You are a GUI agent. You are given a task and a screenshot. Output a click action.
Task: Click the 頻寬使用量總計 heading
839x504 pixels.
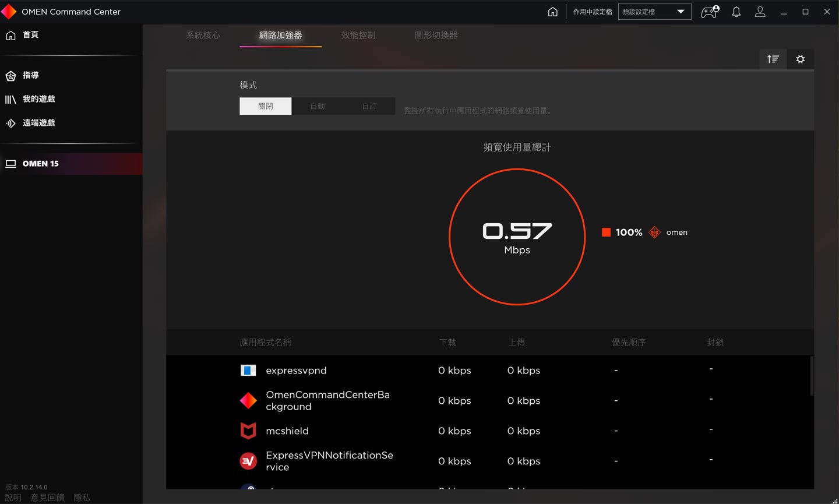point(517,147)
